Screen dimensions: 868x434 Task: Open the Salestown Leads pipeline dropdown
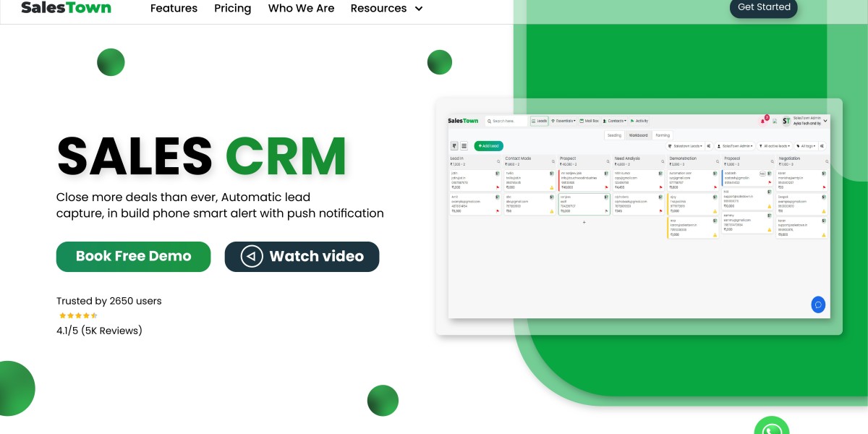coord(686,146)
